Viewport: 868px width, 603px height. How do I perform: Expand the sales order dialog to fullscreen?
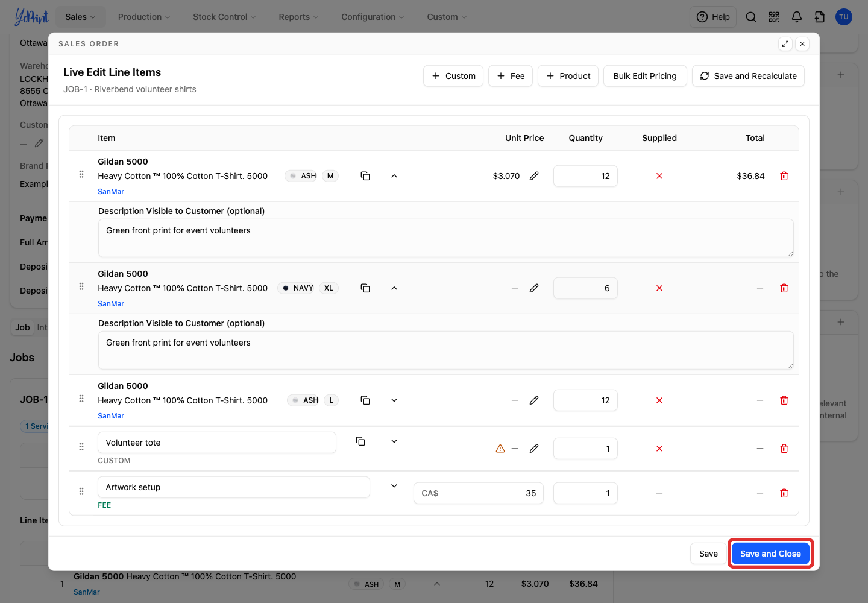click(x=785, y=44)
